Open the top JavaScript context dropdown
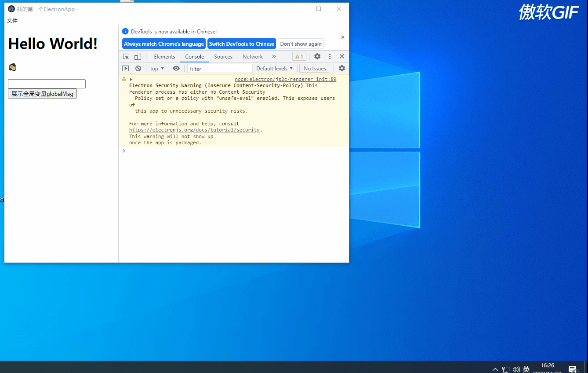The height and width of the screenshot is (373, 588). [x=157, y=69]
